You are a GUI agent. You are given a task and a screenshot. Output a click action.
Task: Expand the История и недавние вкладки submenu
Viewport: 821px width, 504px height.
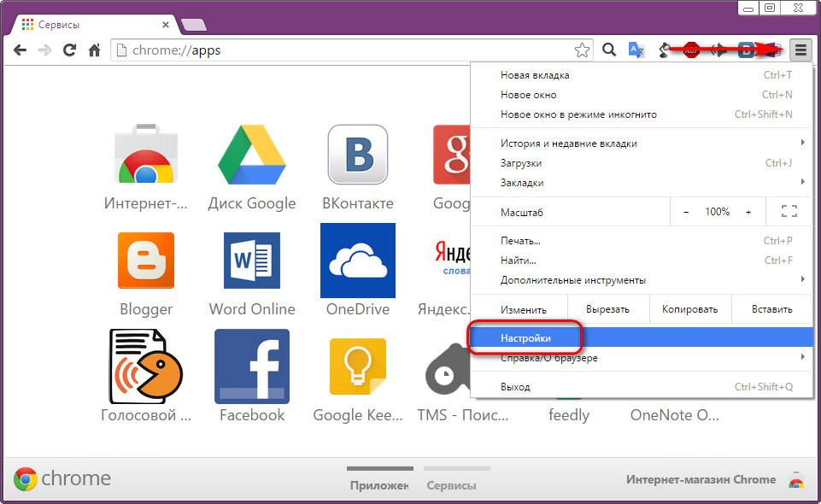(642, 143)
